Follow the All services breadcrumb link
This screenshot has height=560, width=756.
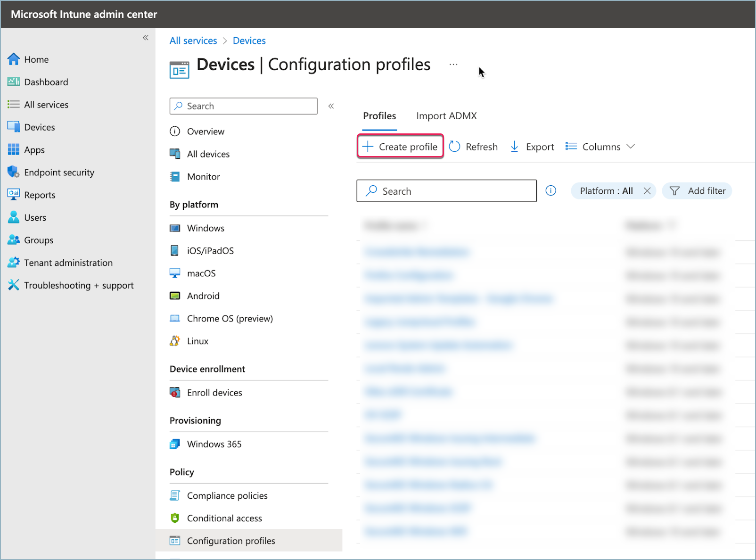click(x=193, y=41)
